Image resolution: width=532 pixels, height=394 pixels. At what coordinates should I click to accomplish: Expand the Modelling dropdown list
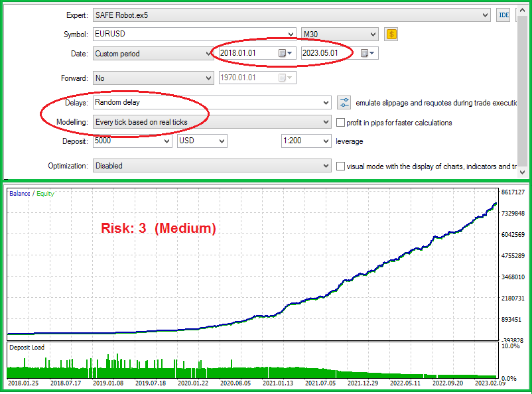[x=325, y=123]
